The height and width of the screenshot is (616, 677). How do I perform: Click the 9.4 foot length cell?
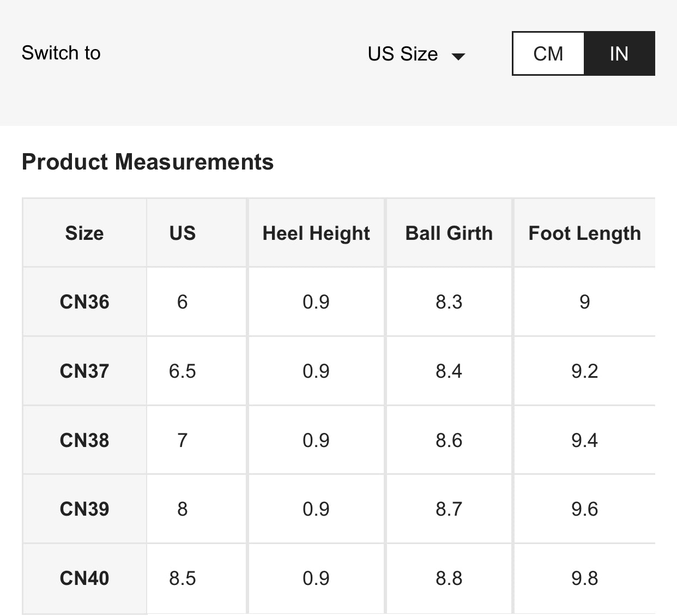click(x=584, y=440)
